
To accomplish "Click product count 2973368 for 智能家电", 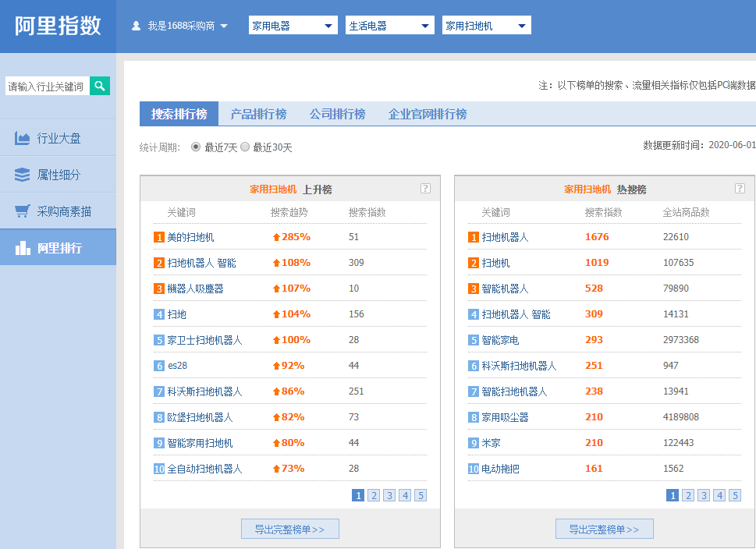I will click(x=681, y=340).
